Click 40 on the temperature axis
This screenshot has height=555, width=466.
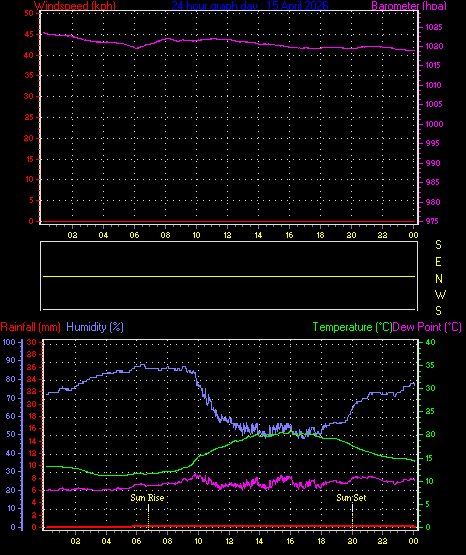pos(430,342)
